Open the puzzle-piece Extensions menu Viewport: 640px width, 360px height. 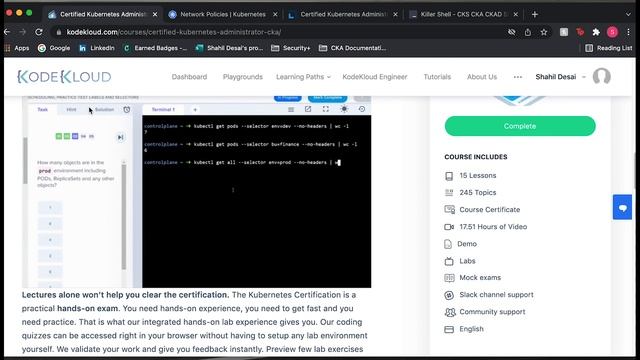596,32
